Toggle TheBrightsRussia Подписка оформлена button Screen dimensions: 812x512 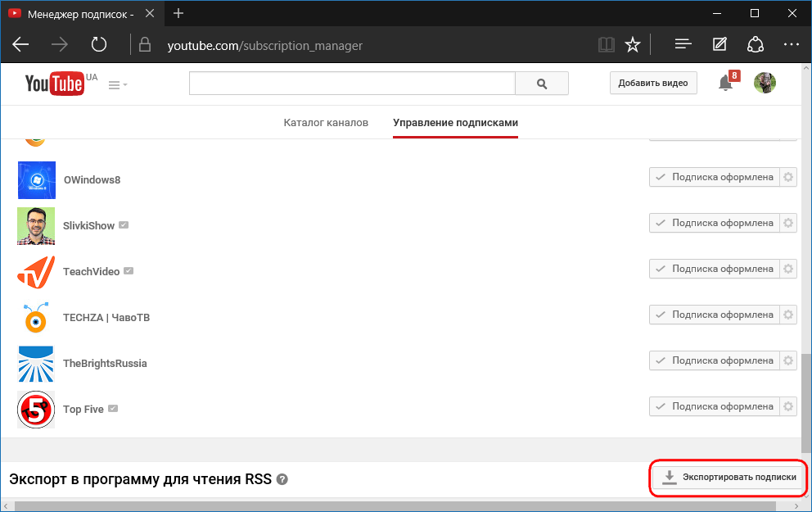(x=714, y=360)
